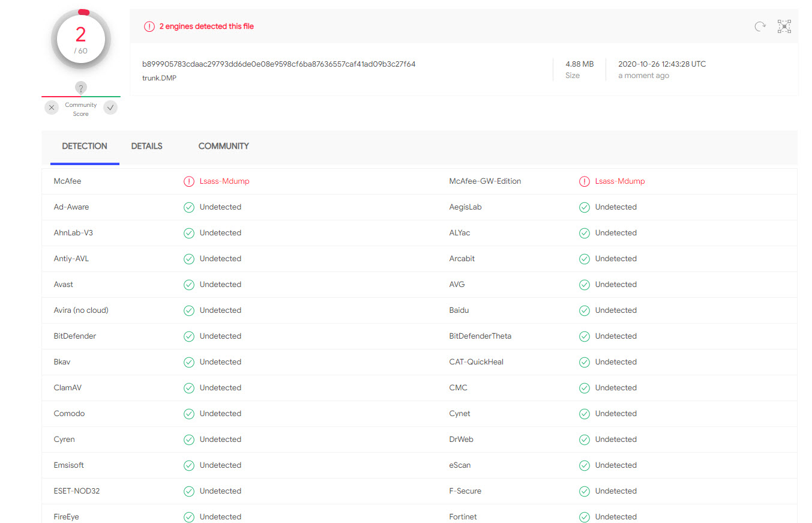Click the detection score circle 2 / 60
This screenshot has width=812, height=523.
tap(81, 40)
